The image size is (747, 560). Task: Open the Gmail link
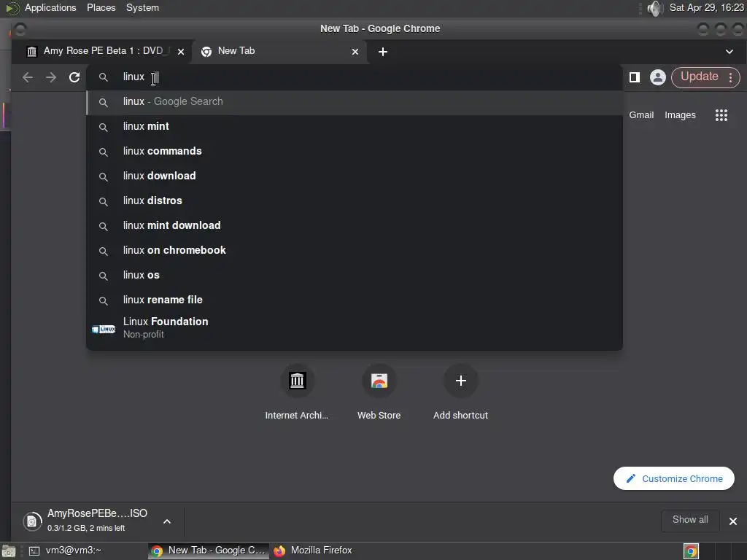[x=640, y=114]
